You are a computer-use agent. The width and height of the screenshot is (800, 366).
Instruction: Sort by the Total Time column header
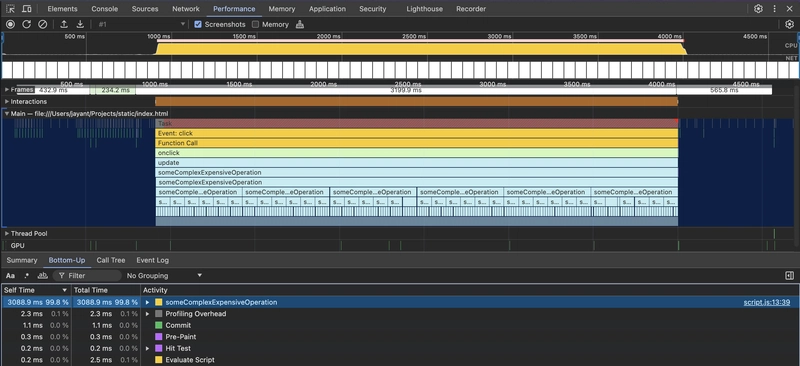pos(106,290)
